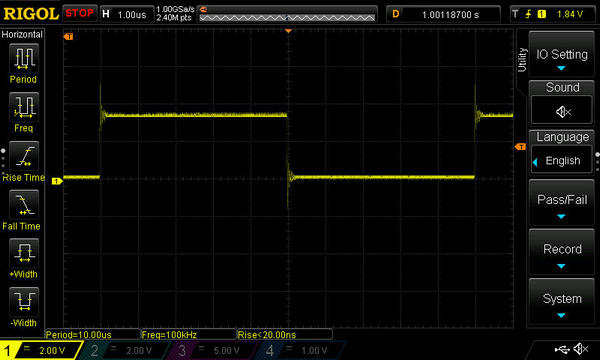Select the Freq measurement icon
Screen dimensions: 600x360
click(24, 107)
